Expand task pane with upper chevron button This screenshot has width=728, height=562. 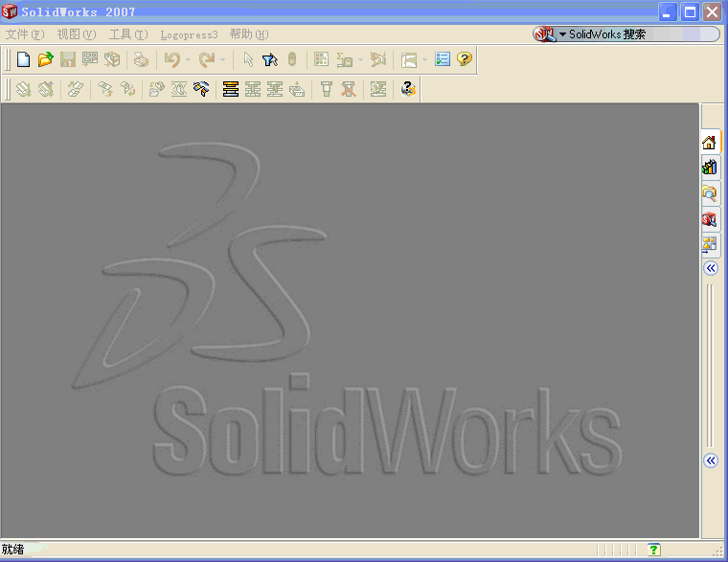tap(711, 268)
